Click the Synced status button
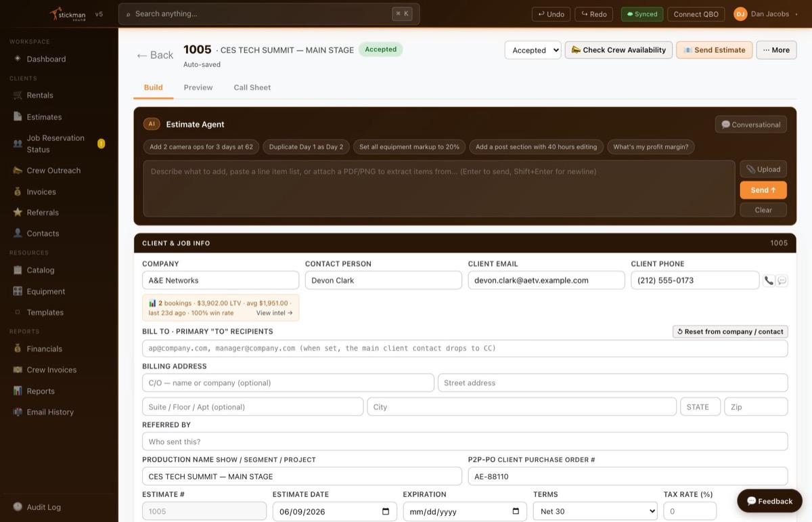 (x=642, y=14)
